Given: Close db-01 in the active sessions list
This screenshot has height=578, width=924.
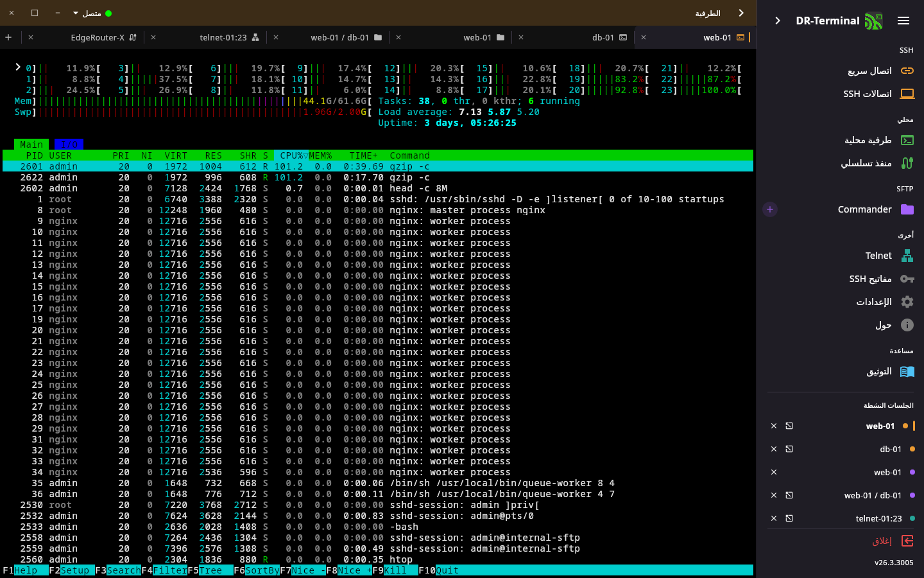Looking at the screenshot, I should click(x=774, y=449).
